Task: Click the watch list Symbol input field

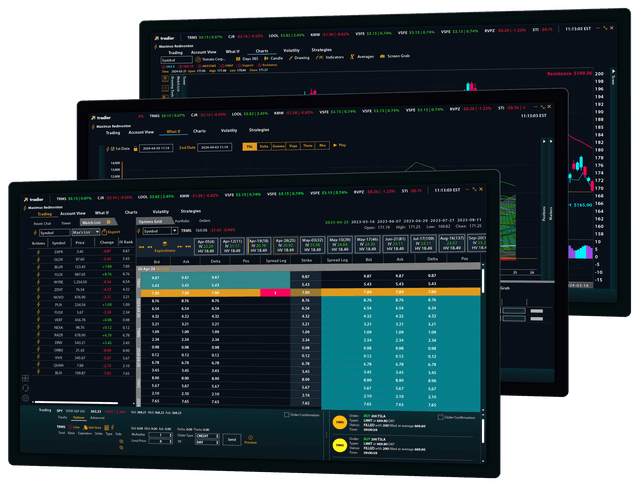Action: [55, 233]
